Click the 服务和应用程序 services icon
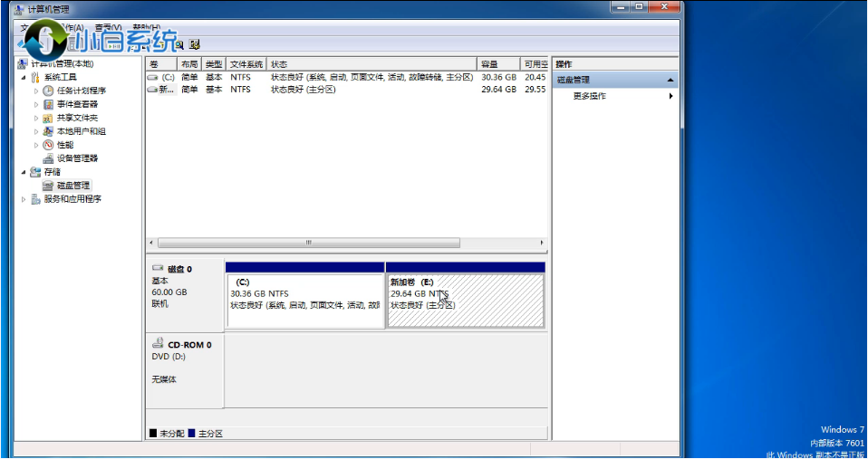This screenshot has width=868, height=459. click(36, 199)
